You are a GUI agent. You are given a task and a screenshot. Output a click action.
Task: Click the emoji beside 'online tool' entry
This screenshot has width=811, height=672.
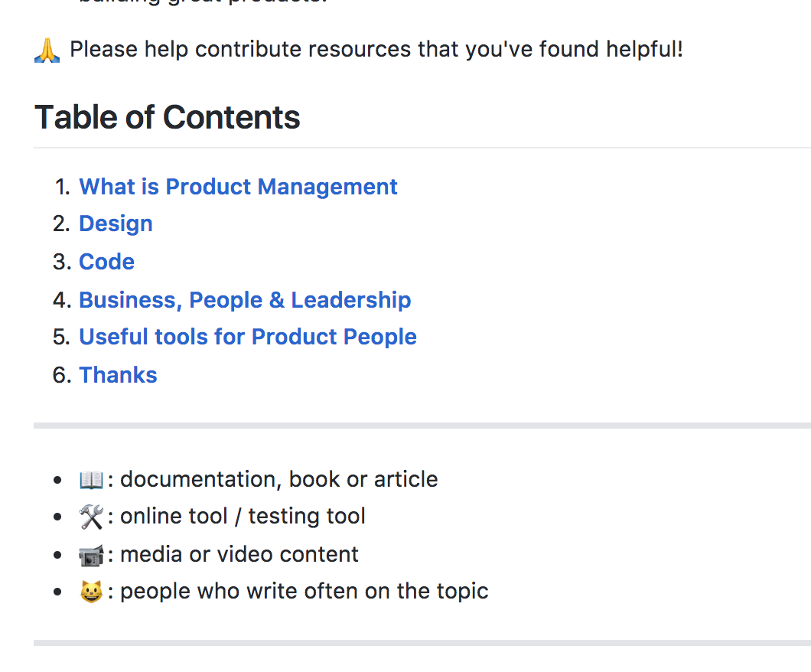tap(91, 515)
